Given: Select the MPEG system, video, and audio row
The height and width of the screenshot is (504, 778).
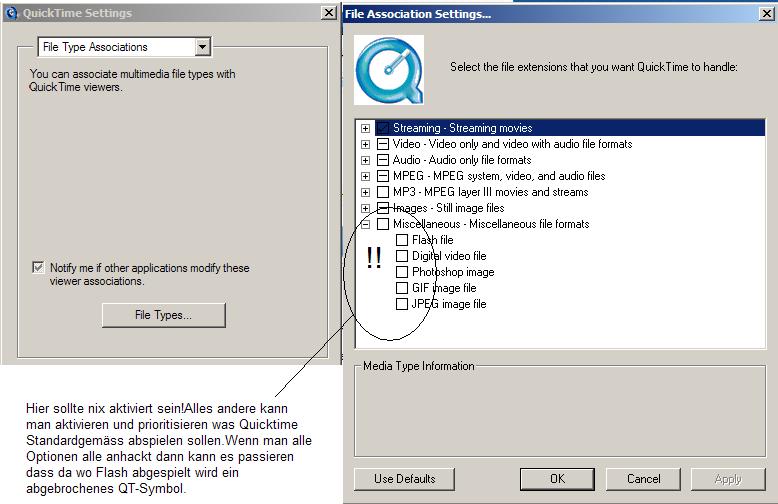Looking at the screenshot, I should pos(499,176).
